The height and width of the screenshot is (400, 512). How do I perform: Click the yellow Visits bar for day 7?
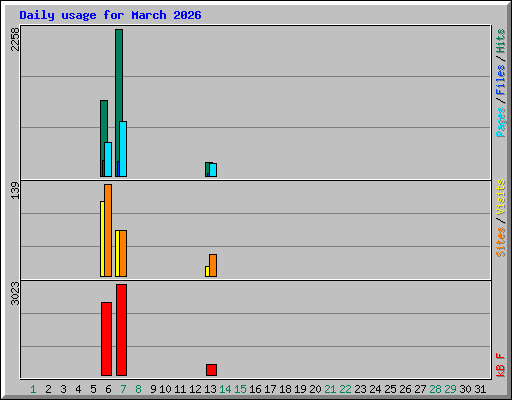(117, 253)
